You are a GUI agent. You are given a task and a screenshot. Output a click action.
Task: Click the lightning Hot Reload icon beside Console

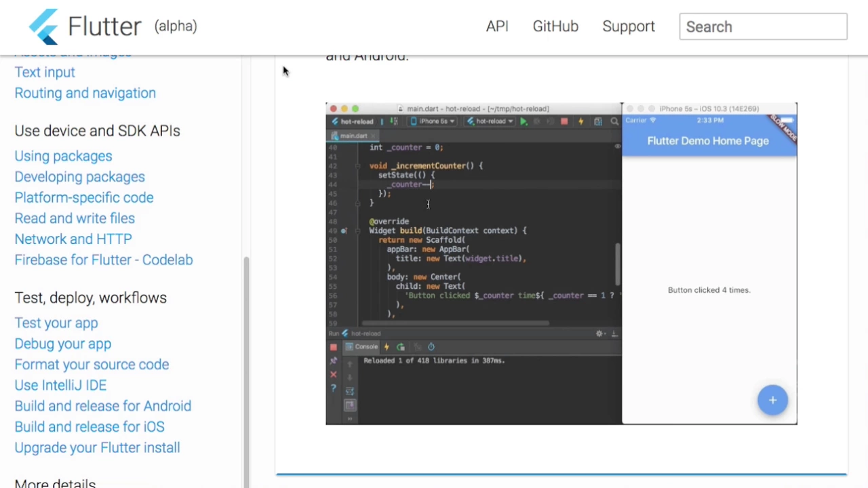[387, 347]
